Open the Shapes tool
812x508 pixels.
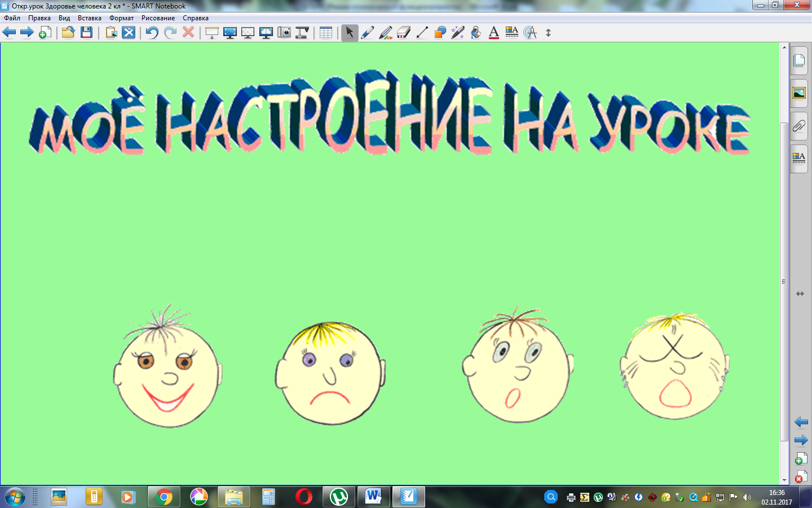click(440, 33)
